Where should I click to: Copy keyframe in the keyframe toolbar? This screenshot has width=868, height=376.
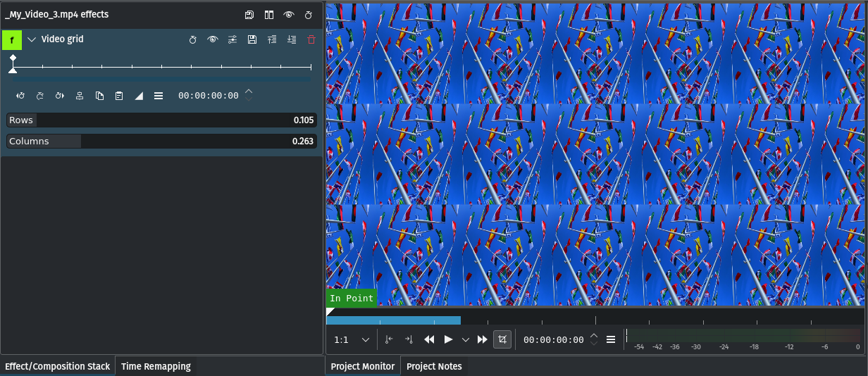[x=99, y=96]
